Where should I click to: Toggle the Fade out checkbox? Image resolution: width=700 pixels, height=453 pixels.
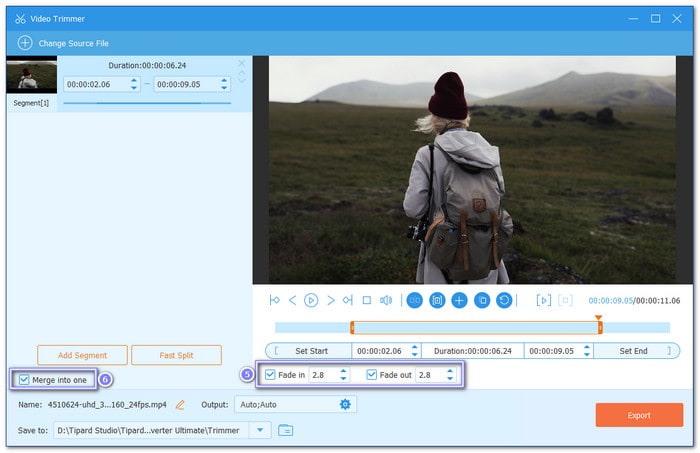pos(371,374)
